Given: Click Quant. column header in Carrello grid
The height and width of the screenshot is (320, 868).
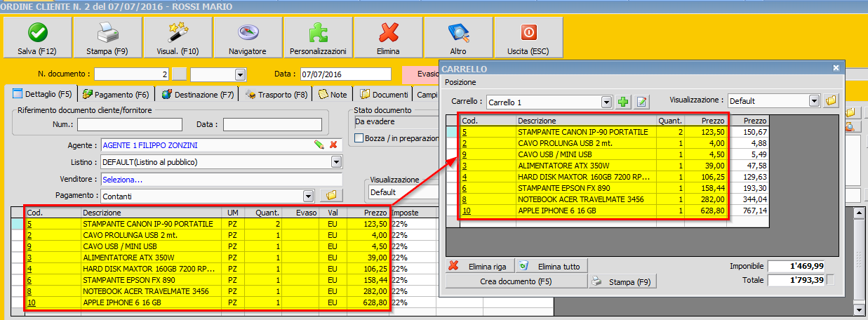Looking at the screenshot, I should pos(670,121).
